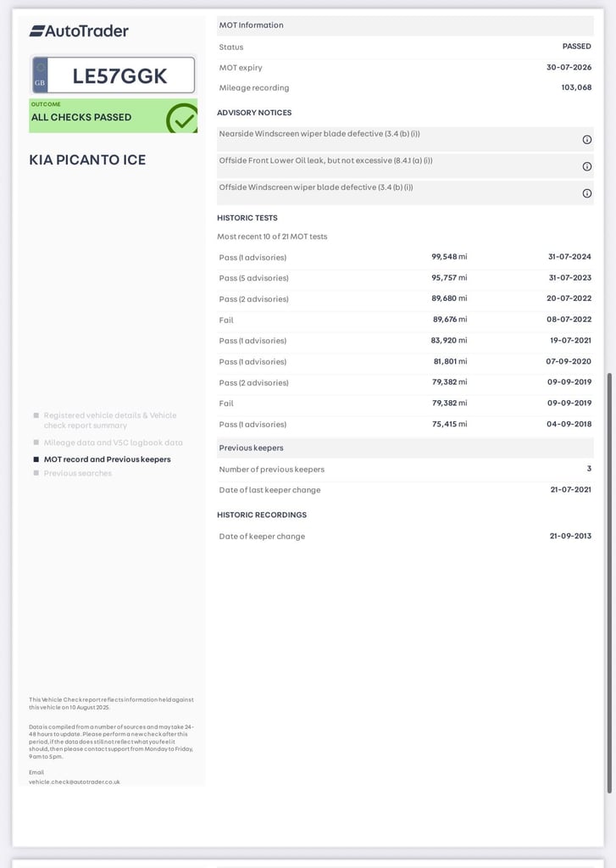Click the MOT Information section header
The width and height of the screenshot is (616, 868).
point(405,25)
